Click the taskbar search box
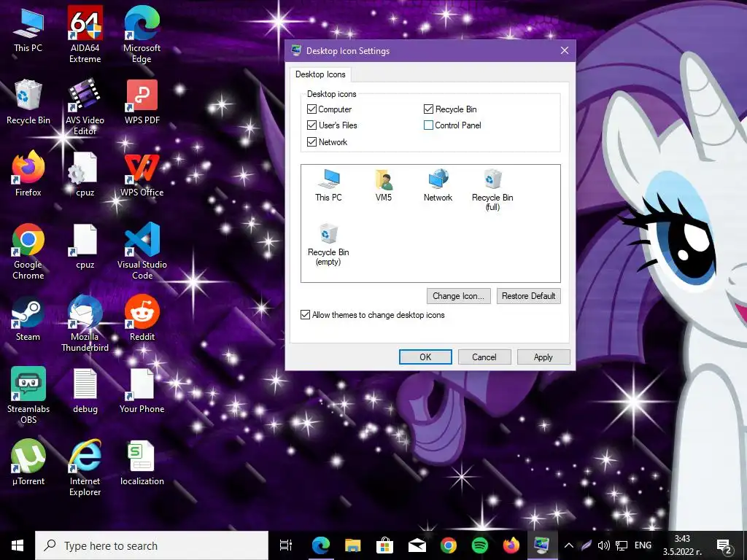747x560 pixels. point(152,545)
